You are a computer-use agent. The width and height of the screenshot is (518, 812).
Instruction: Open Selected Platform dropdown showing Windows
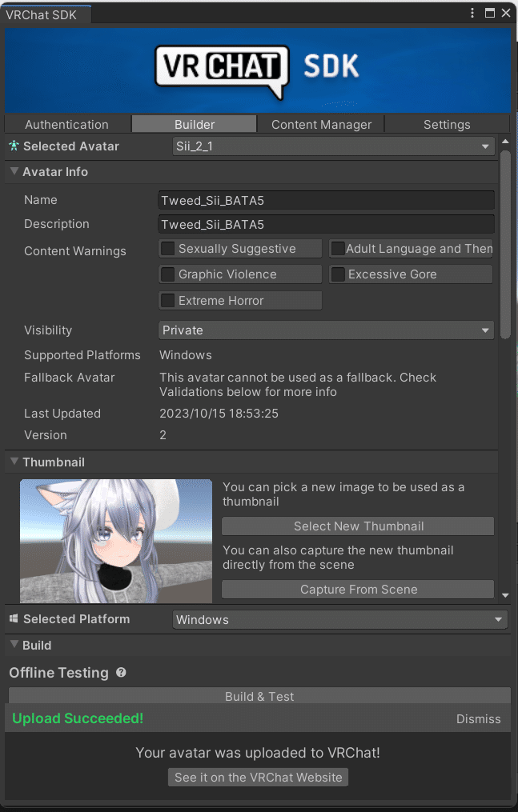click(339, 619)
